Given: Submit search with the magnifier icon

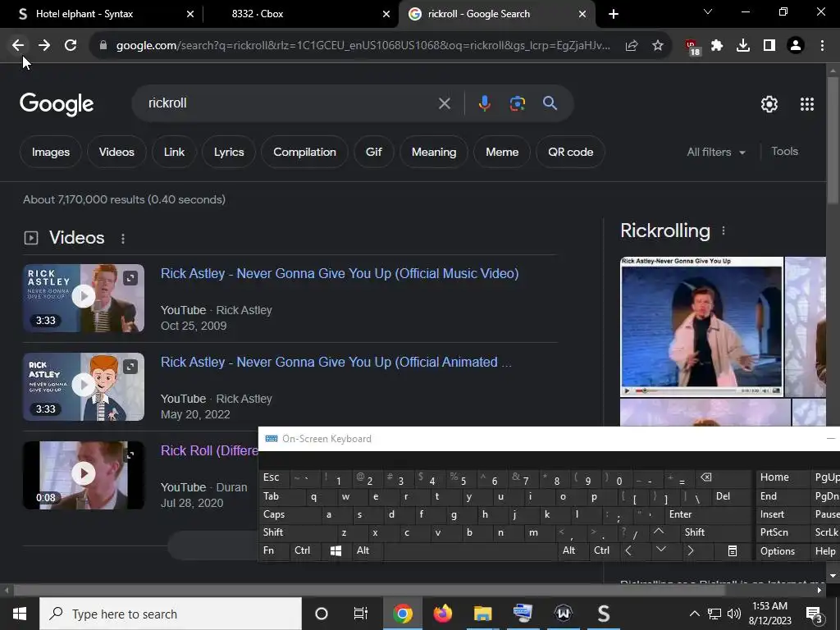Looking at the screenshot, I should click(x=550, y=103).
